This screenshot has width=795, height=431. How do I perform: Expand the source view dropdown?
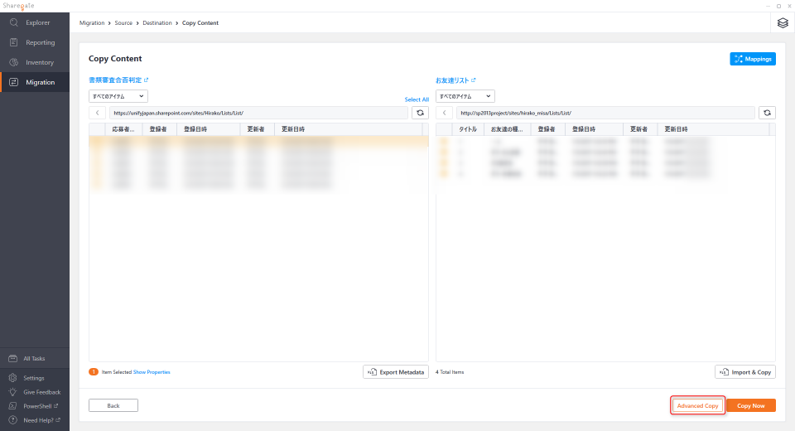[118, 96]
